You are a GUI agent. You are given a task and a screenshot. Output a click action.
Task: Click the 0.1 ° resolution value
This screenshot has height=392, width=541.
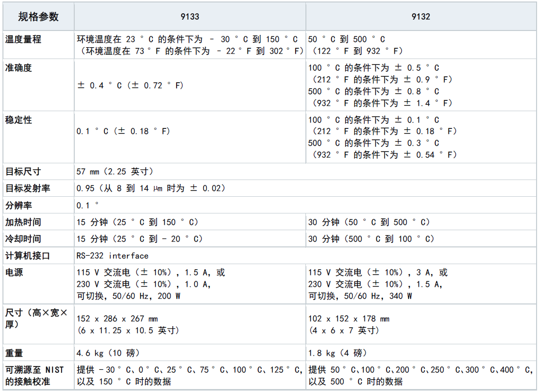pyautogui.click(x=88, y=205)
